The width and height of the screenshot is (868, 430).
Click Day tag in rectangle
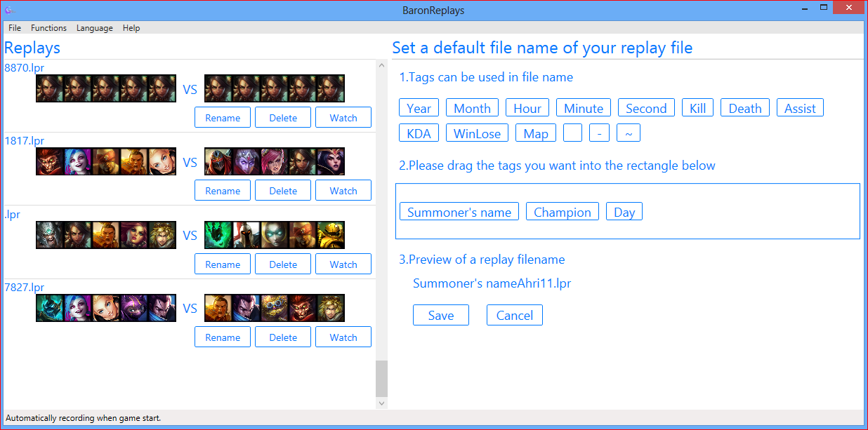coord(624,212)
